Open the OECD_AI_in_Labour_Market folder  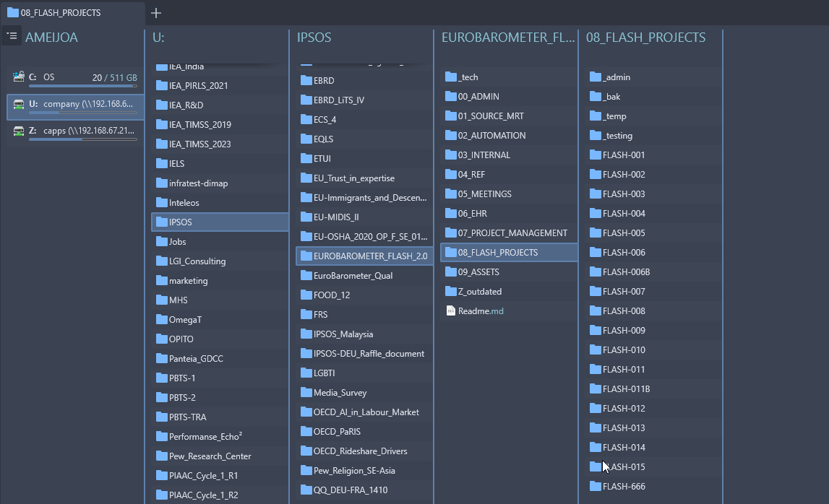point(364,412)
